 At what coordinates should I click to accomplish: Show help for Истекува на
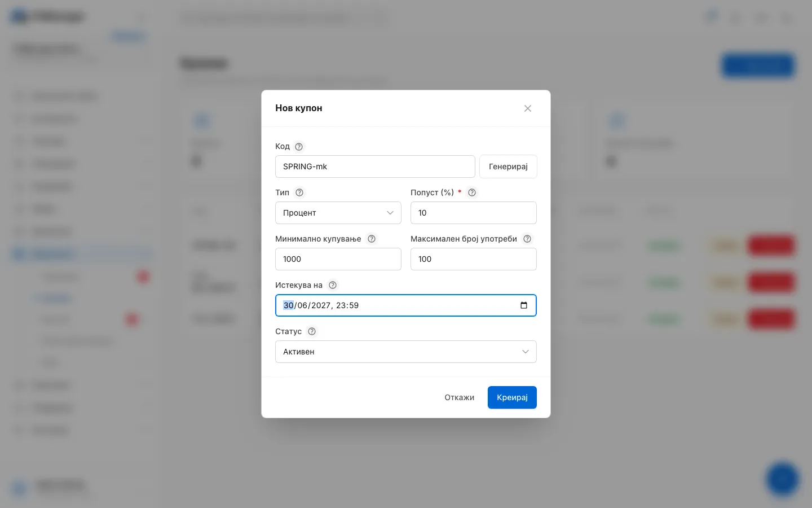(x=333, y=286)
